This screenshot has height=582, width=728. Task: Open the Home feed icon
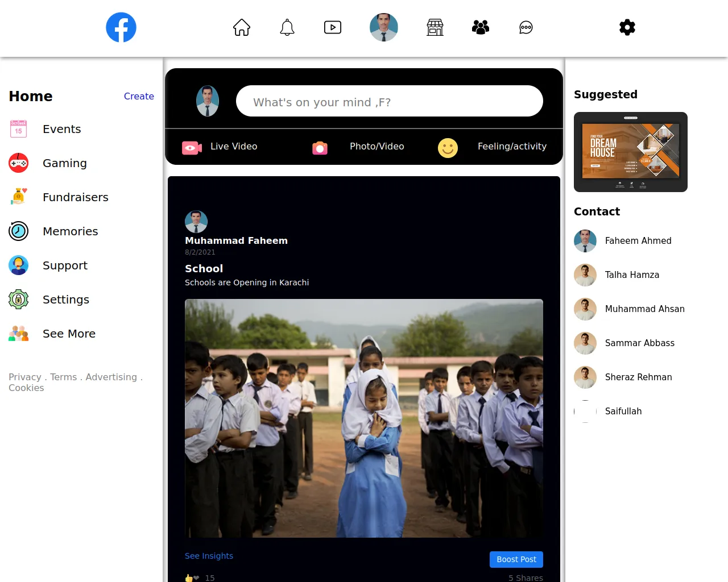(x=241, y=27)
